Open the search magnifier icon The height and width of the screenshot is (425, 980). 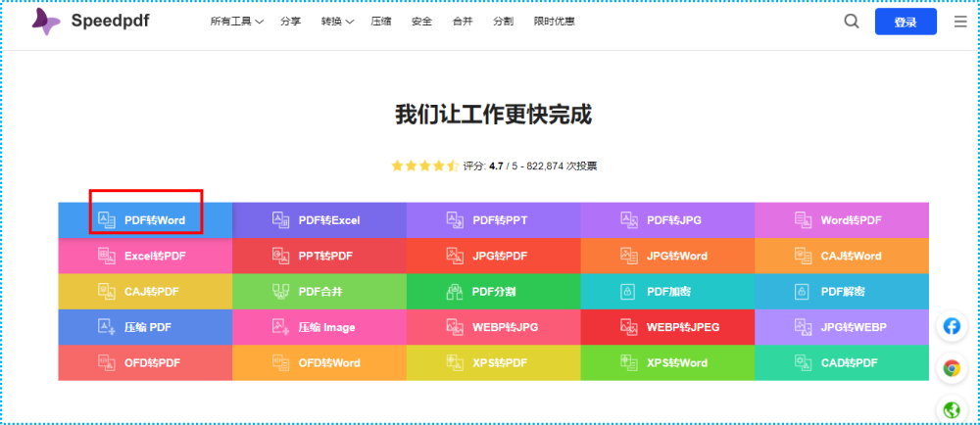point(852,22)
